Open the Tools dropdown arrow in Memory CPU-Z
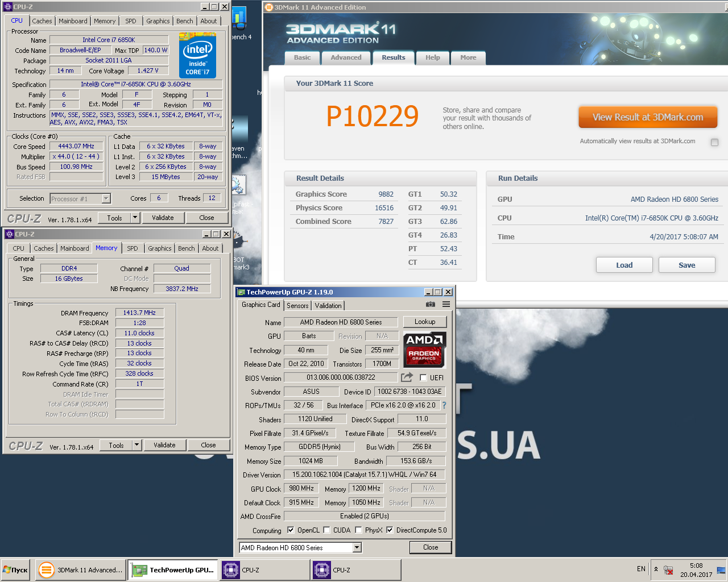Screen dimensions: 728x582 (x=136, y=445)
